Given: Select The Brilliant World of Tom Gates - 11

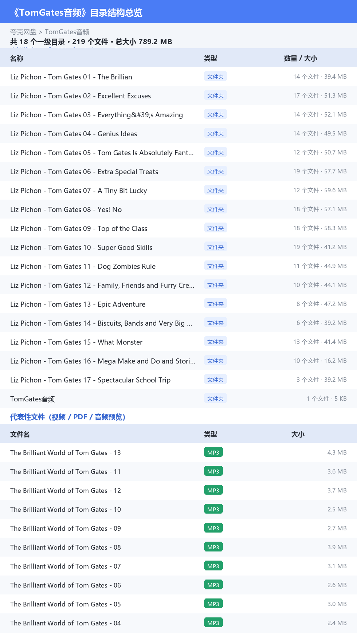Looking at the screenshot, I should pos(178,472).
